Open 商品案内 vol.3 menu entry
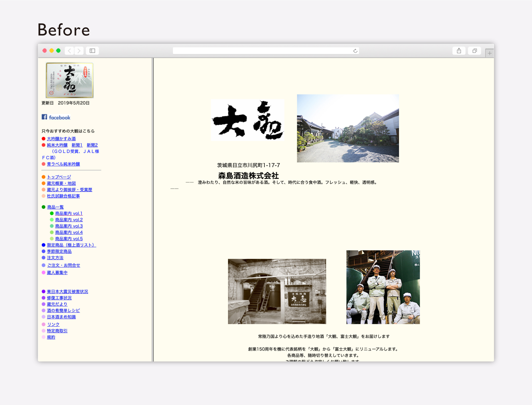Screen dimensions: 532x405 [x=69, y=226]
